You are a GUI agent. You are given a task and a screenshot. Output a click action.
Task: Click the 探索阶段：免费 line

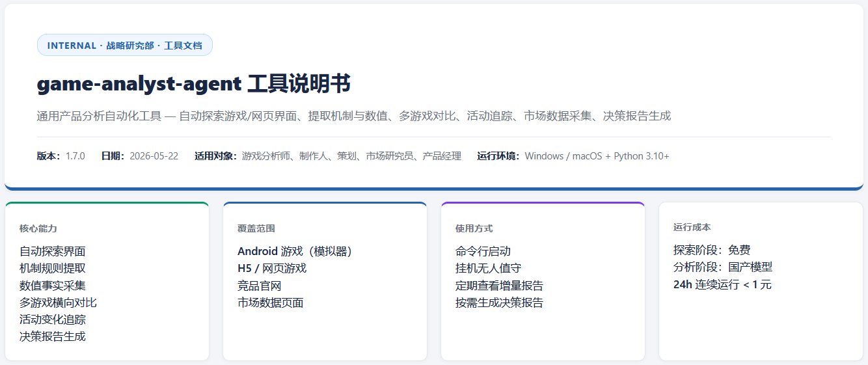[712, 250]
